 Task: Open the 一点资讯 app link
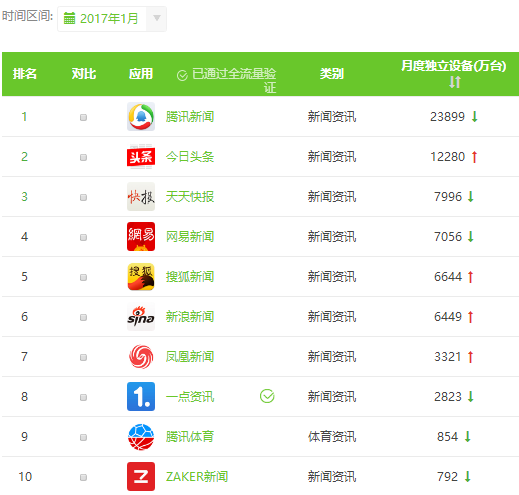190,397
